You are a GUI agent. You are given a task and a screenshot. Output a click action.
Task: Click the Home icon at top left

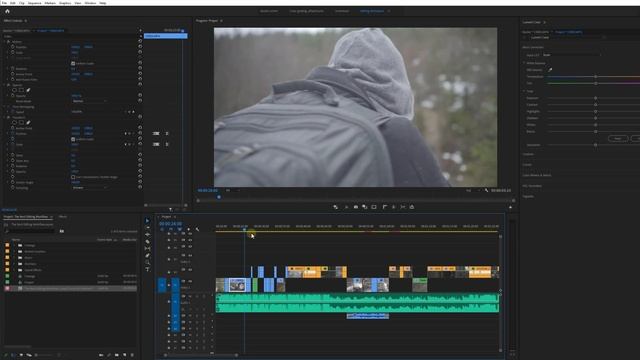pyautogui.click(x=7, y=11)
